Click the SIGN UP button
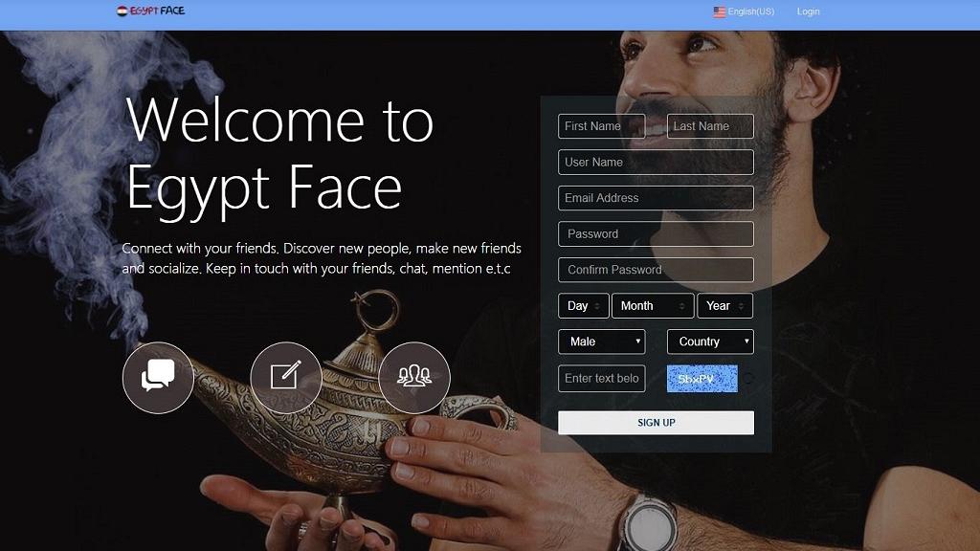 (656, 422)
